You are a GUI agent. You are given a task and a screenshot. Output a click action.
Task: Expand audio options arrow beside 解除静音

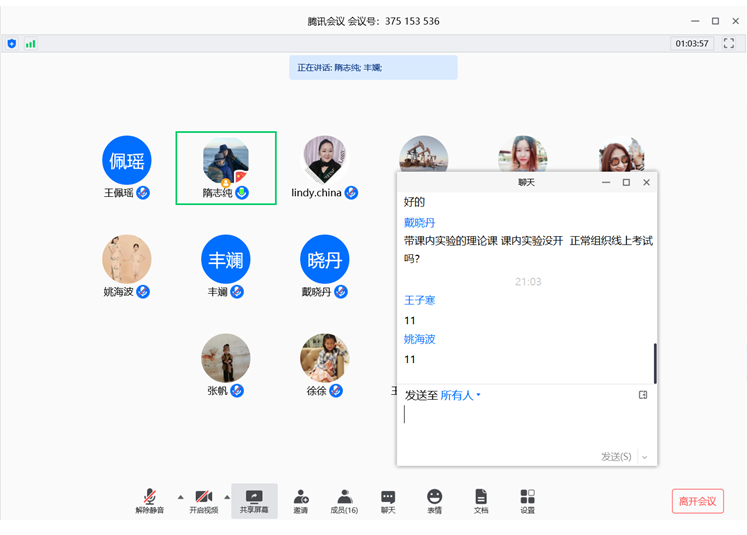180,496
